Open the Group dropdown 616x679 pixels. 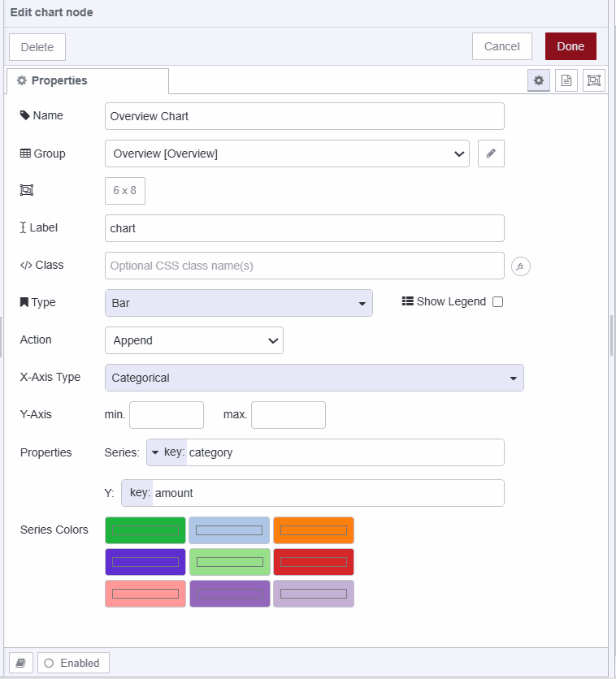point(287,154)
